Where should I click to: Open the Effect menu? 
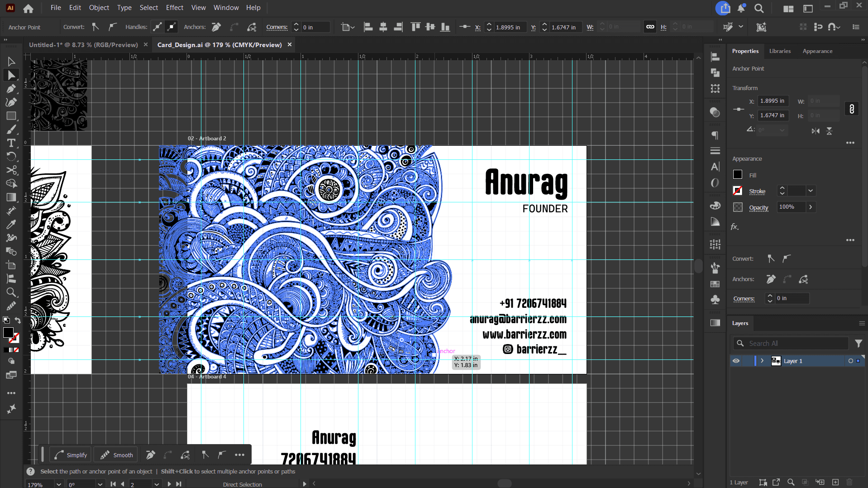[174, 8]
